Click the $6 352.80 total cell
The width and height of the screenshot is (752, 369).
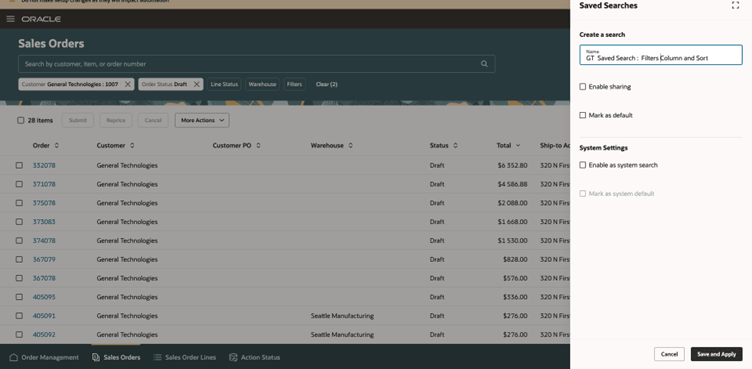coord(512,165)
